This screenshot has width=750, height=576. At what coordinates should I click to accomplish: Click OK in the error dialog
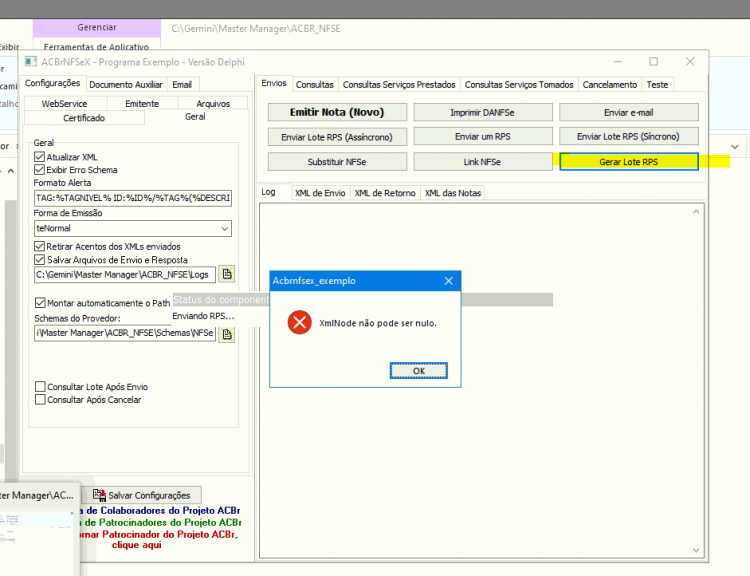(x=419, y=371)
